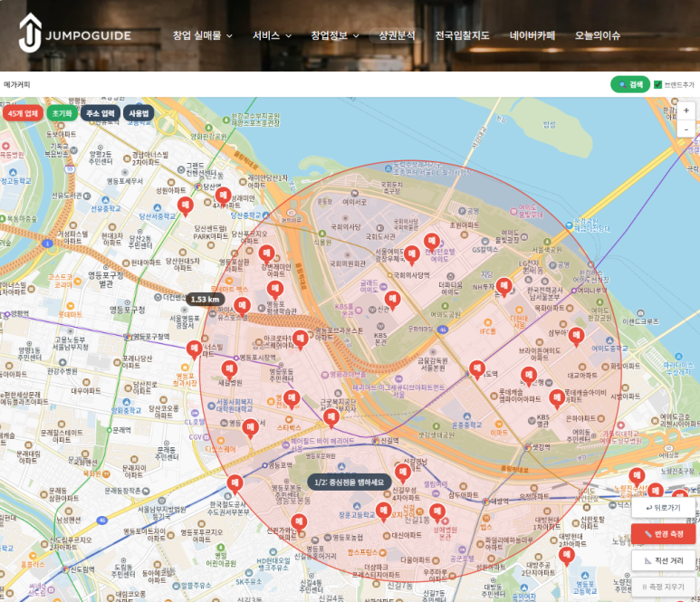
Task: Click the green 검색 search button
Action: pos(630,84)
